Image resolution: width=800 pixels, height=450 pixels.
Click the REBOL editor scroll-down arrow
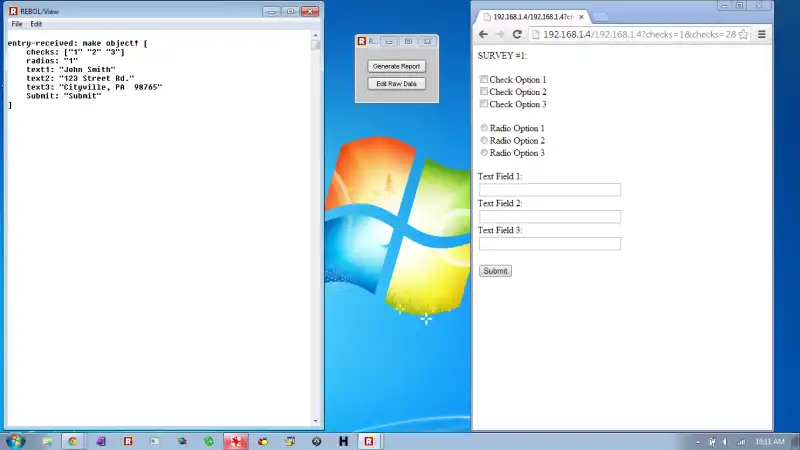[315, 421]
